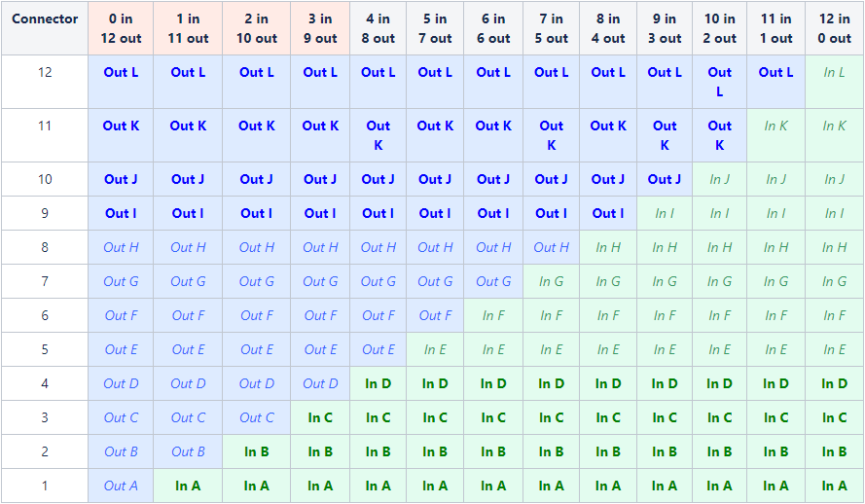865x504 pixels.
Task: Select the '1 in 11 out' column header
Action: pyautogui.click(x=188, y=28)
